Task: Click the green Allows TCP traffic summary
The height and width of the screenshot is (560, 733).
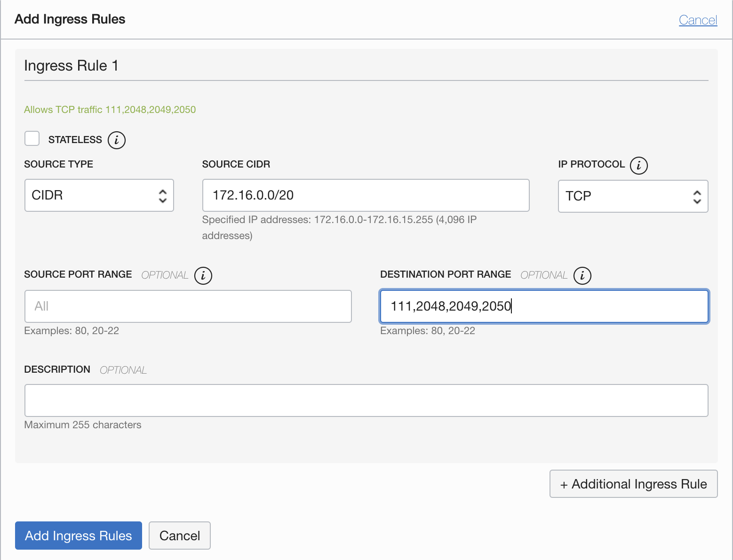Action: pyautogui.click(x=110, y=110)
